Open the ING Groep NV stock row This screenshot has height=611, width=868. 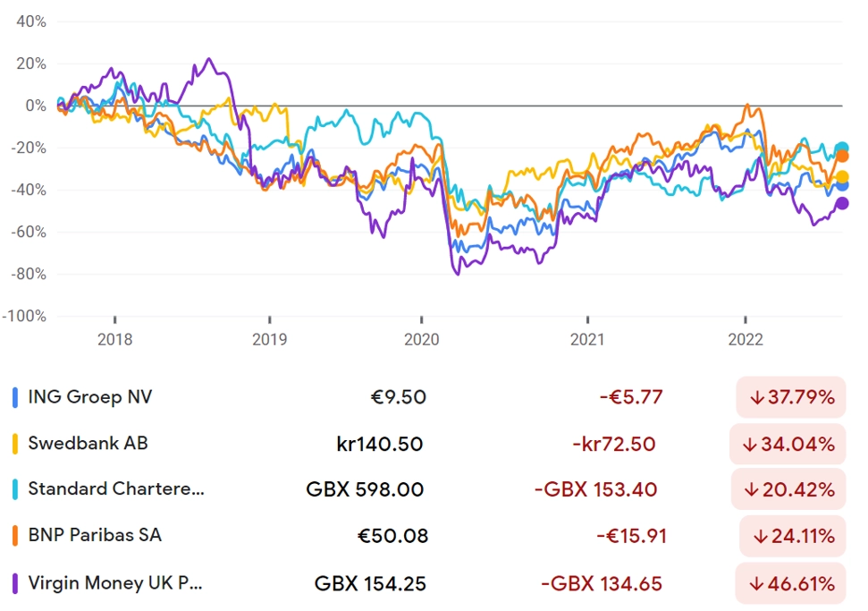tap(429, 398)
